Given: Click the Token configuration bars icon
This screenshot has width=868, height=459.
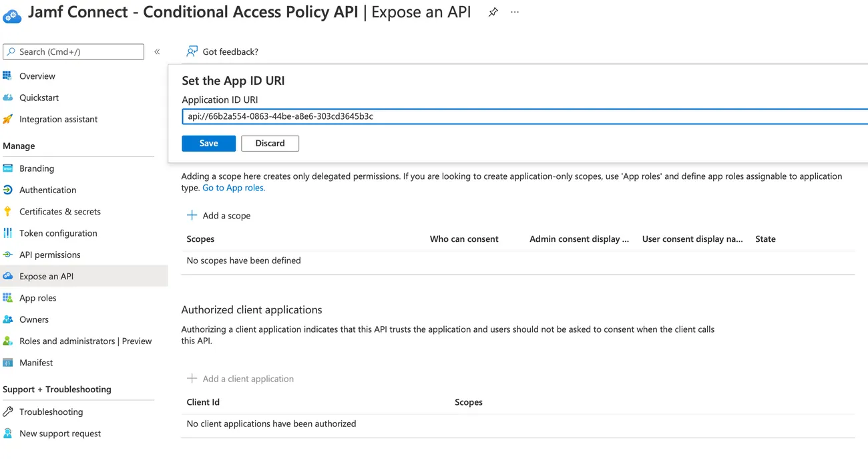Looking at the screenshot, I should (x=7, y=233).
